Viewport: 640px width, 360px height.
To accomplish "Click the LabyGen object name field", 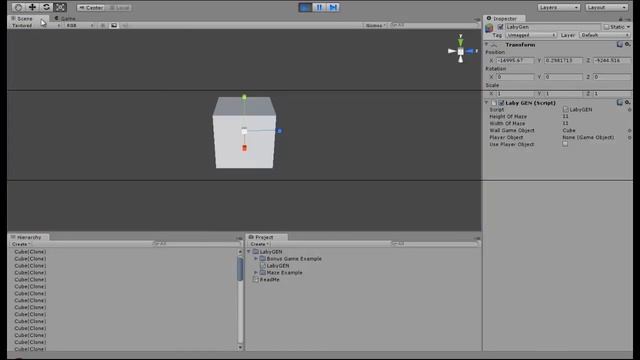I will 553,27.
